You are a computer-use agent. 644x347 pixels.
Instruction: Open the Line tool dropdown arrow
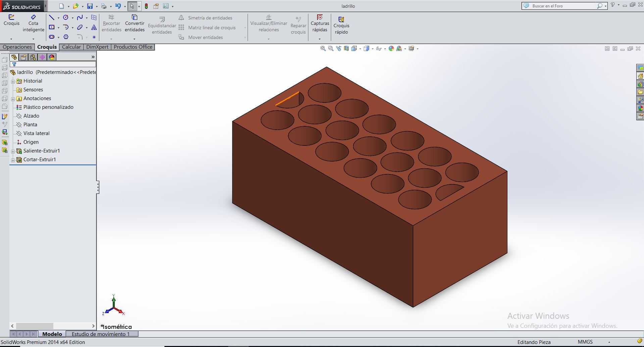58,18
